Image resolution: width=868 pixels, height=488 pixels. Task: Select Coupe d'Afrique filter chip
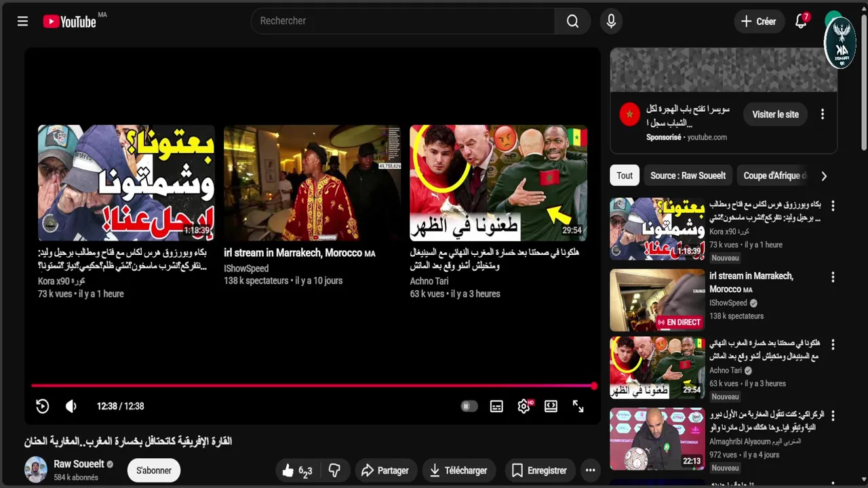[774, 176]
